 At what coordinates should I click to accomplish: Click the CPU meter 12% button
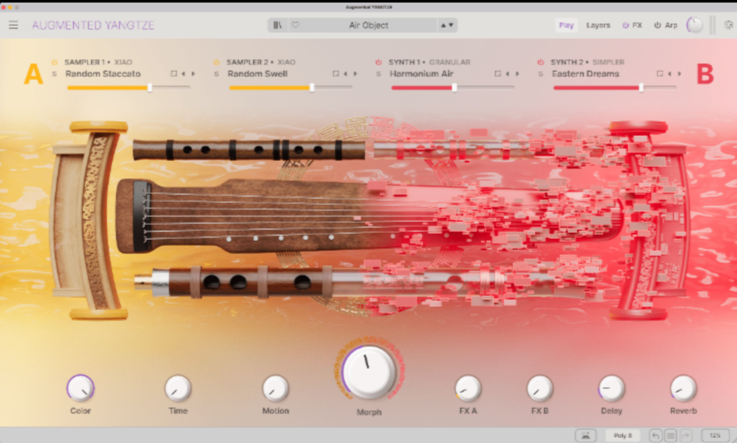coord(715,435)
